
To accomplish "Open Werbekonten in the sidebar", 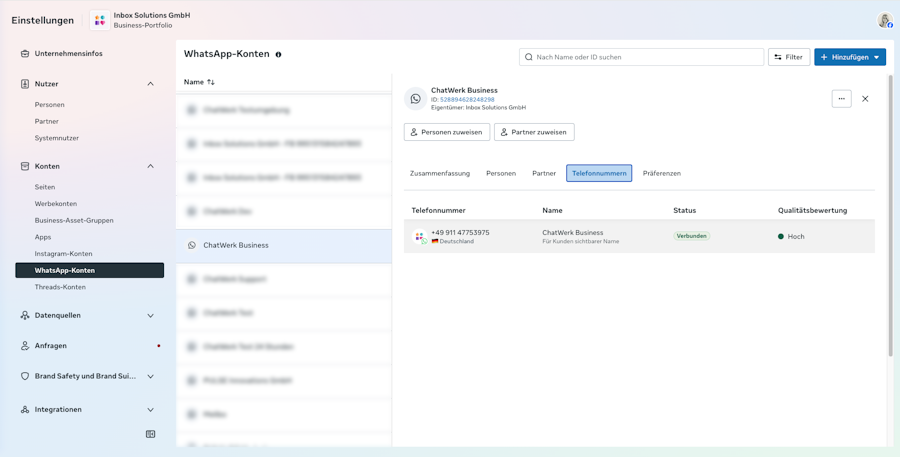I will (56, 204).
